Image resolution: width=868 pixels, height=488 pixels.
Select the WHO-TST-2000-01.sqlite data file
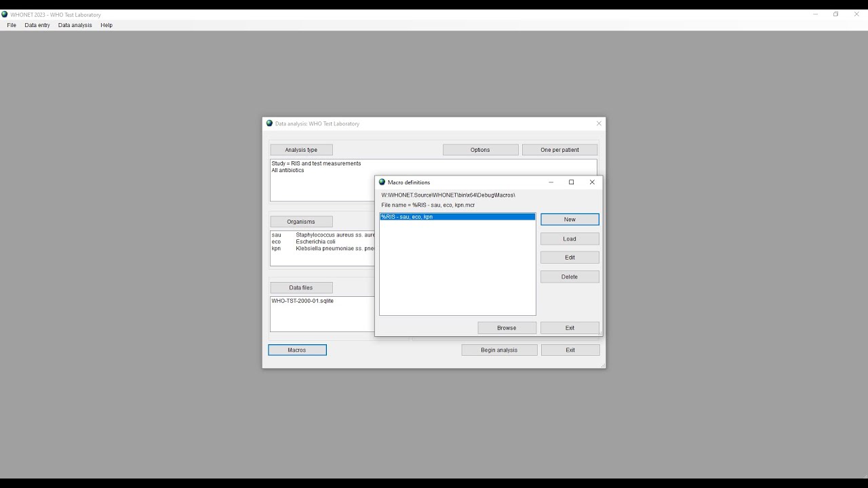tap(302, 301)
